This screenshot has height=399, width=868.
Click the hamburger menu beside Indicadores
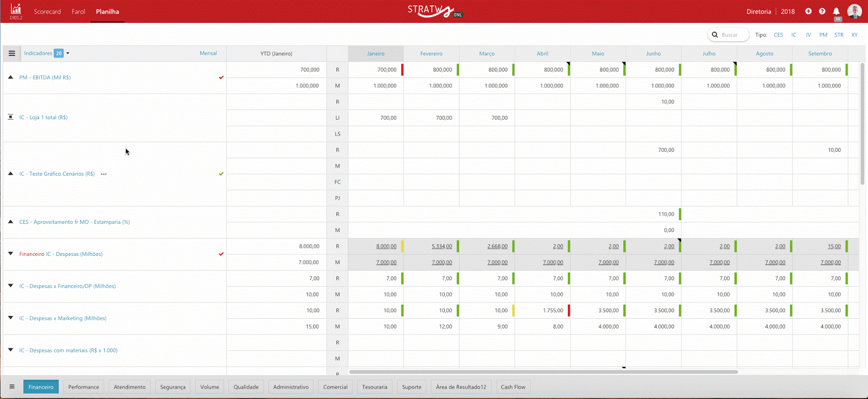(12, 54)
